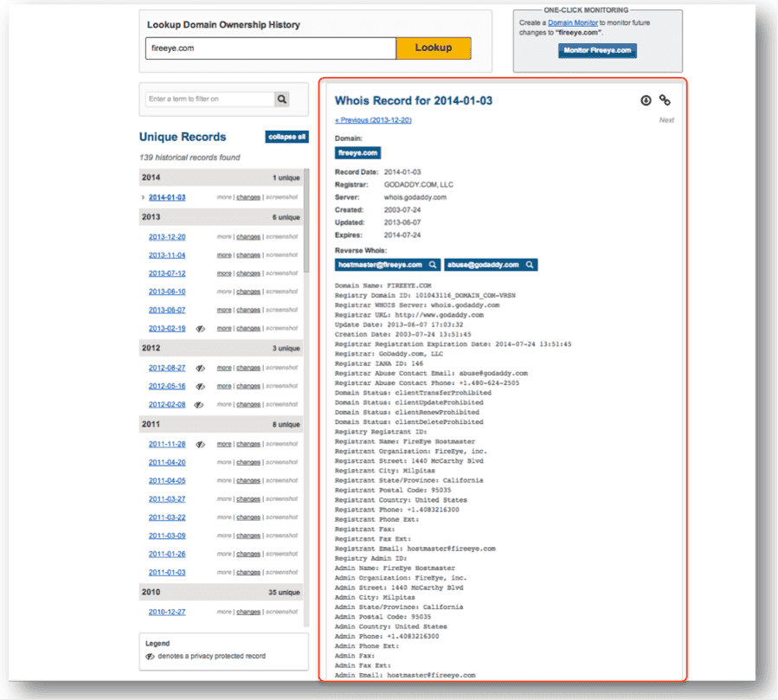
Task: Click privacy protected icon beside 2012-05-16
Action: [x=201, y=387]
